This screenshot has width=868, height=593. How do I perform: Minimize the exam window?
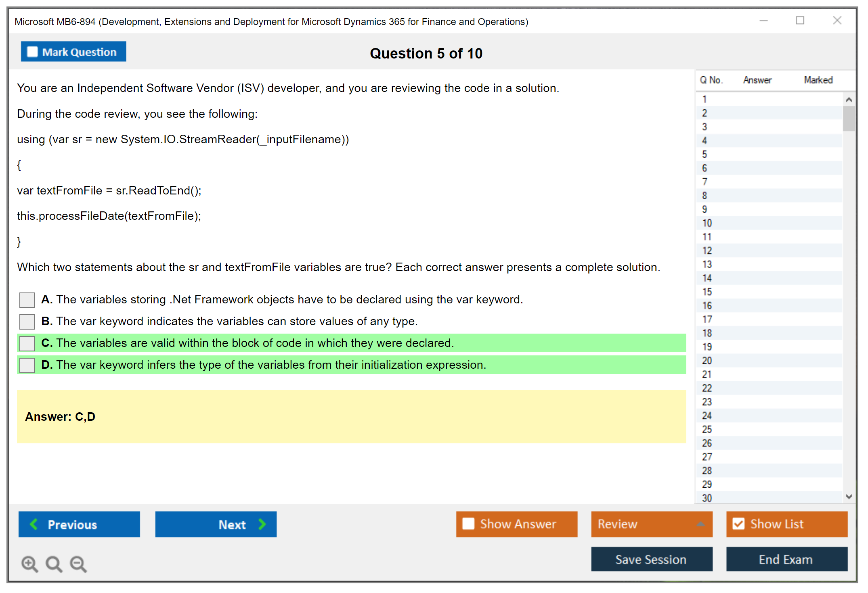tap(763, 21)
